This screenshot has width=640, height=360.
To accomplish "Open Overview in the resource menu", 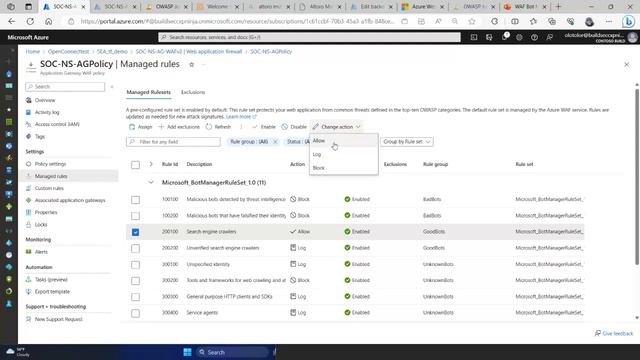I will tap(45, 100).
